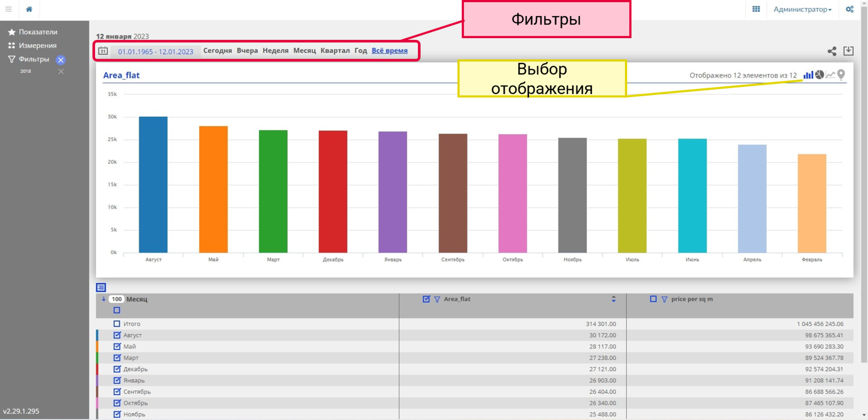Select the Квартал period
This screenshot has width=868, height=420.
point(335,51)
